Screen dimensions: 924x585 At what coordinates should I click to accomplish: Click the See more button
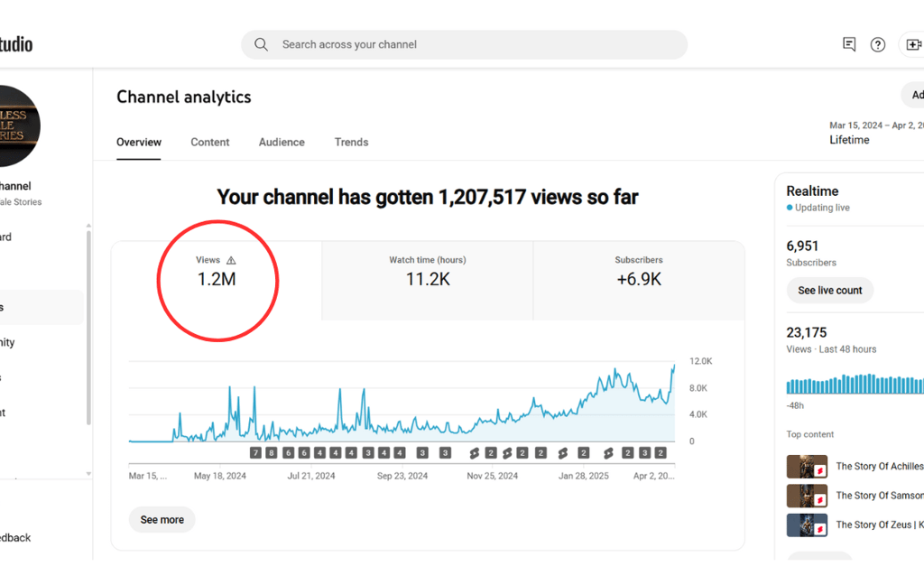tap(162, 519)
